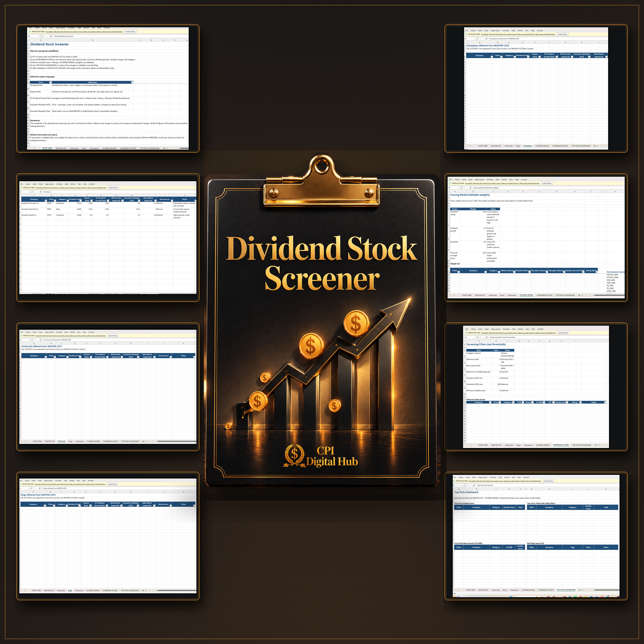
Task: Click Insert Function fx in Top Picks Dashboard window
Action: [474, 485]
